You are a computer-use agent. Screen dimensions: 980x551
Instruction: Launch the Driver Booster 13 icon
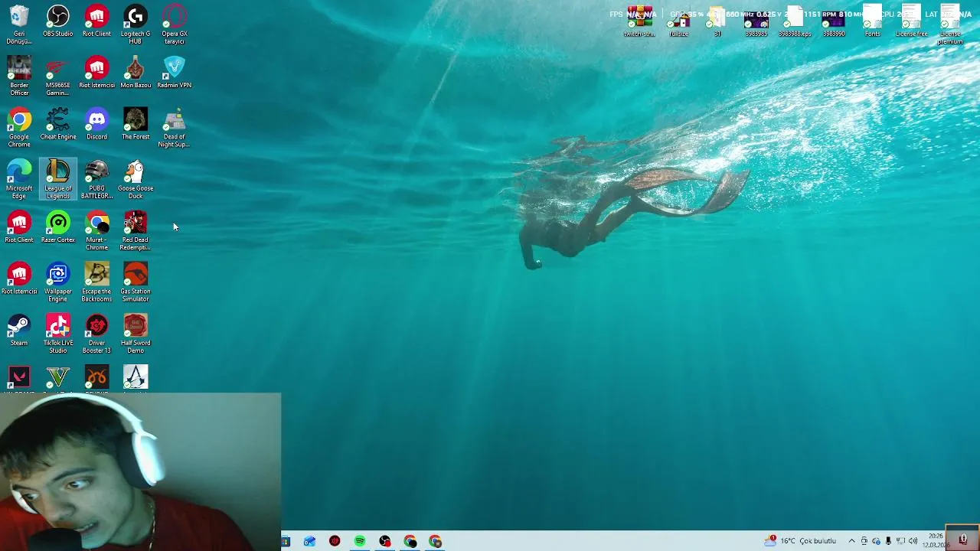(97, 334)
